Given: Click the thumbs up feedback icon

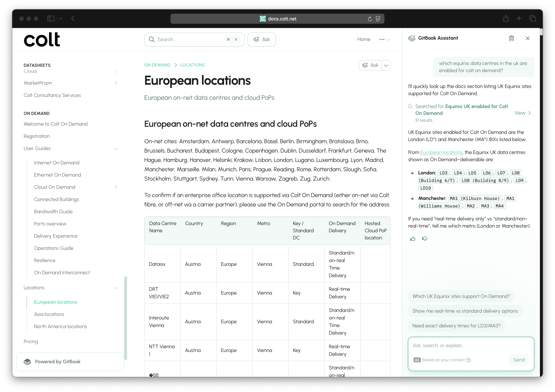Looking at the screenshot, I should tap(413, 239).
